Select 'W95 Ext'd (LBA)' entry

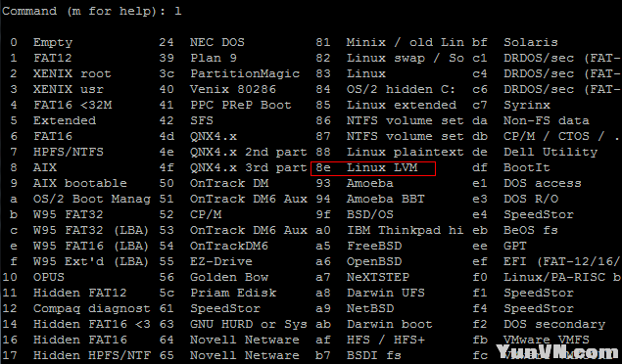tap(91, 261)
